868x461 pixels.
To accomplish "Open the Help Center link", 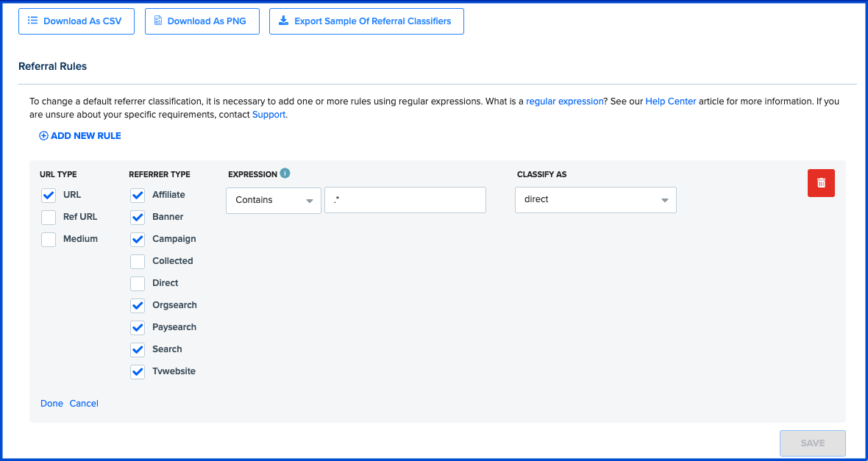I will 670,101.
